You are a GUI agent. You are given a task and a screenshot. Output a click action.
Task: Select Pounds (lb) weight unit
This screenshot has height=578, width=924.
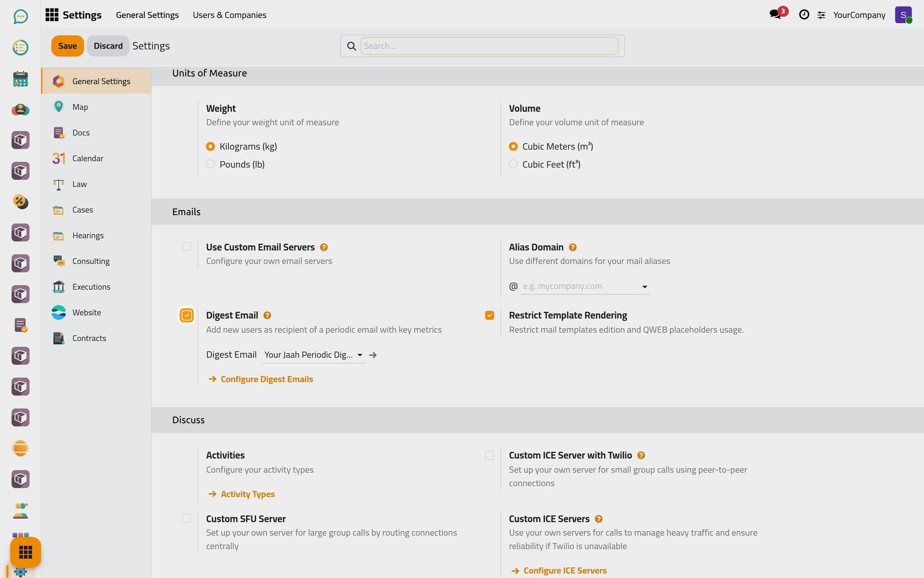(x=210, y=164)
